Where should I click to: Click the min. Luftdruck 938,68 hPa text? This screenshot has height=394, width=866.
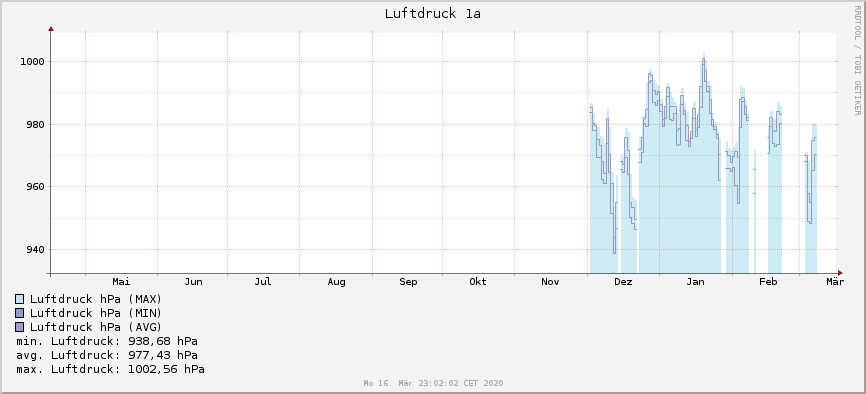point(107,341)
